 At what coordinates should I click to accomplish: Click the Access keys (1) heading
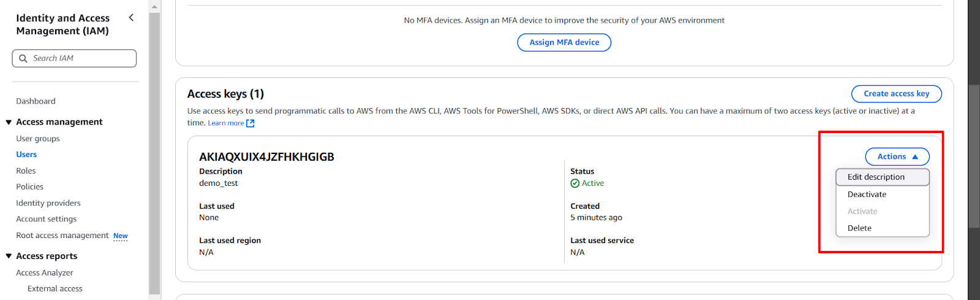(225, 94)
